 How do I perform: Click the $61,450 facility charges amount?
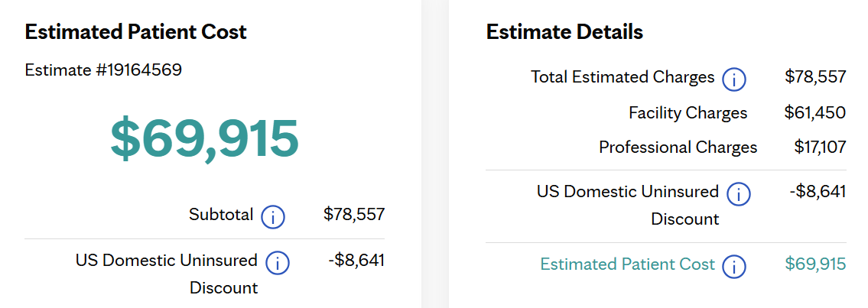815,113
